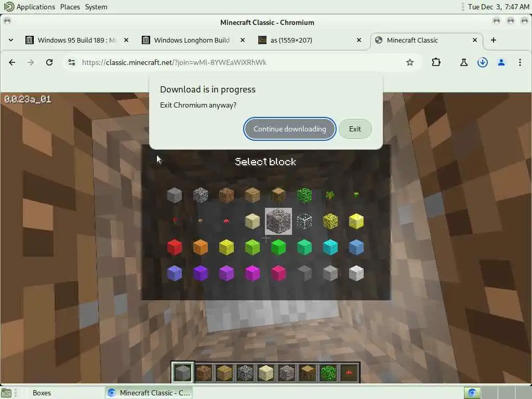Select red mushroom in the hotbar
Screen dimensions: 532x399
[349, 372]
